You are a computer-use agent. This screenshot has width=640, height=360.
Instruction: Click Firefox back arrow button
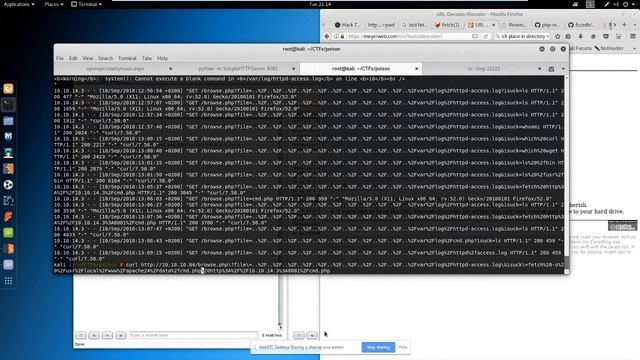tap(327, 36)
